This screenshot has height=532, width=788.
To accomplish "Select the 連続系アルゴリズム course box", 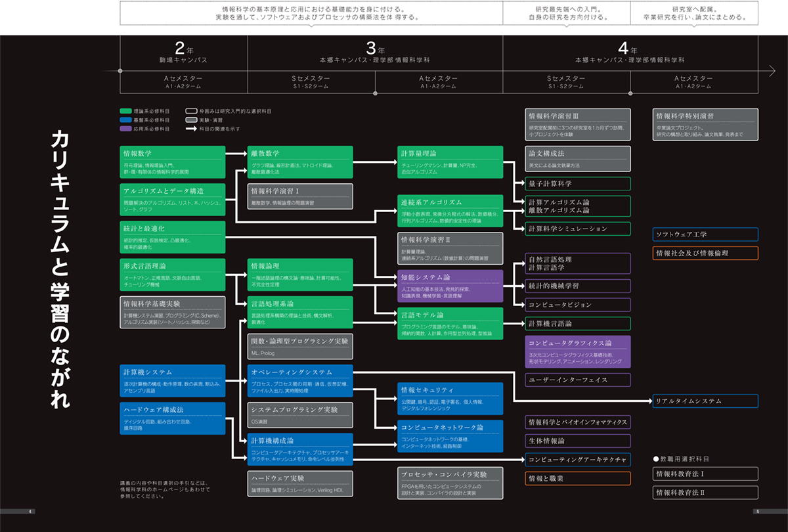I will point(450,211).
